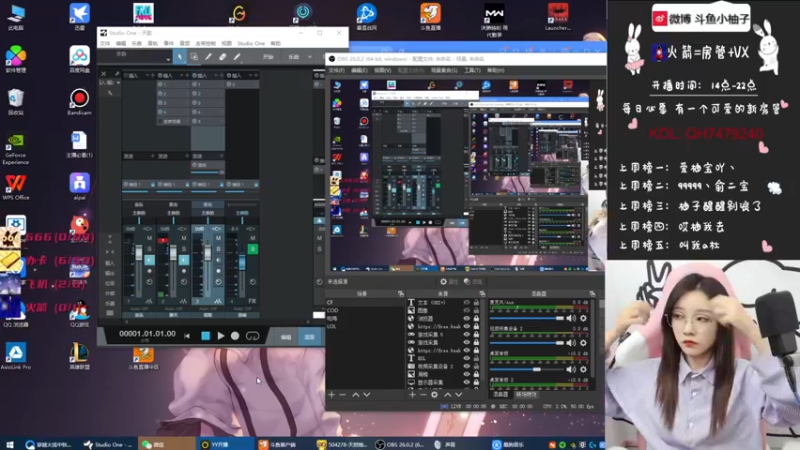Switch to the edit view button in Studio One
Viewport: 800px width, 450px height.
click(286, 337)
